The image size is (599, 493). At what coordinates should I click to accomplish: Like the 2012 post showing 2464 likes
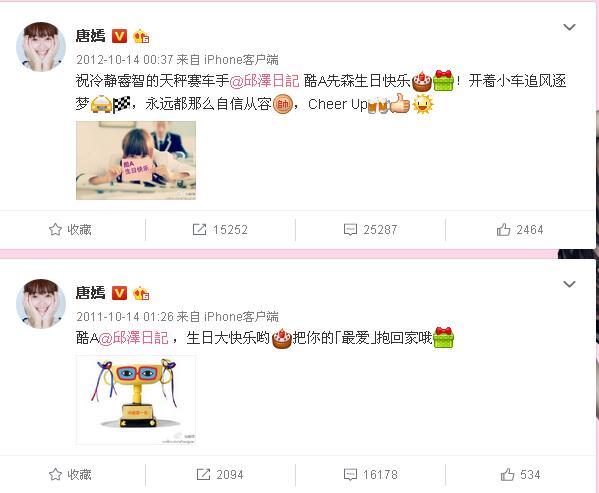(x=520, y=230)
